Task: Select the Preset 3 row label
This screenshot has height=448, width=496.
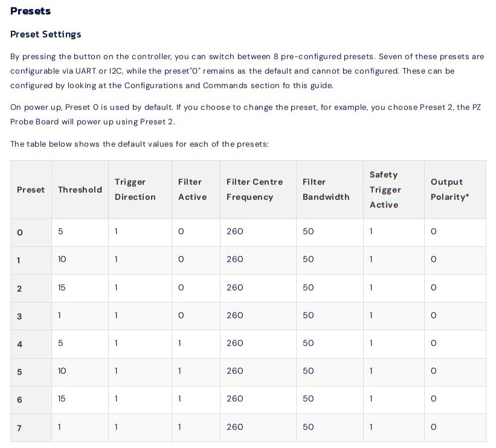Action: pyautogui.click(x=19, y=316)
